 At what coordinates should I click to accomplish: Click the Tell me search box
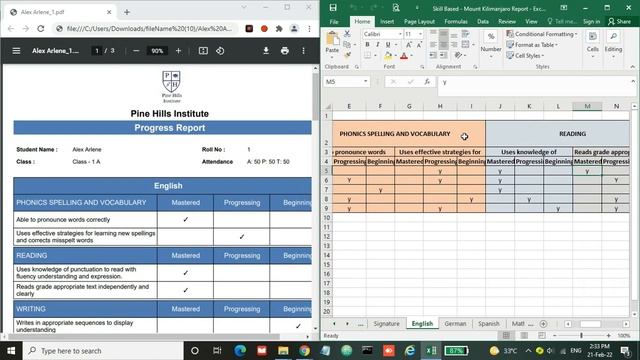(x=562, y=21)
